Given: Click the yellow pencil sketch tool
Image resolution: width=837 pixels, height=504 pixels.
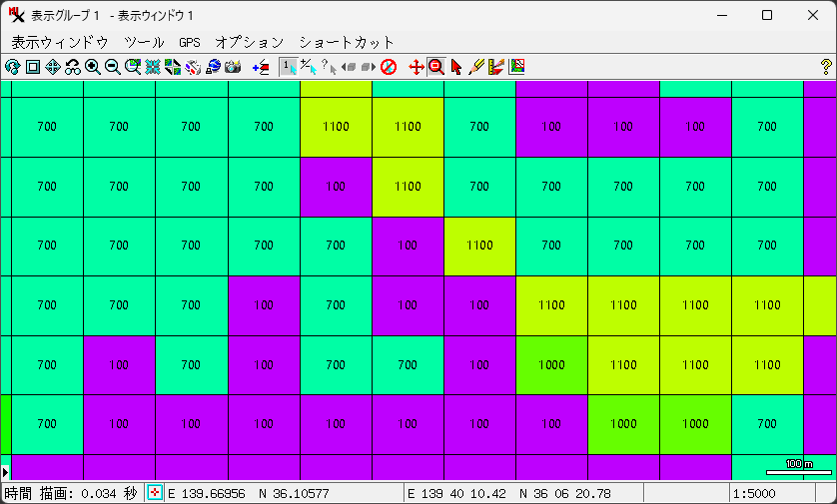Looking at the screenshot, I should pos(476,67).
